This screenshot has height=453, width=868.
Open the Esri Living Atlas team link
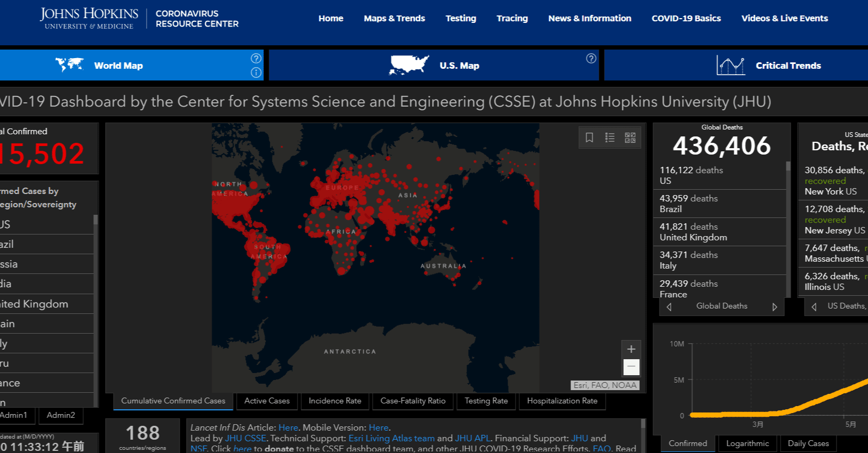[x=392, y=438]
